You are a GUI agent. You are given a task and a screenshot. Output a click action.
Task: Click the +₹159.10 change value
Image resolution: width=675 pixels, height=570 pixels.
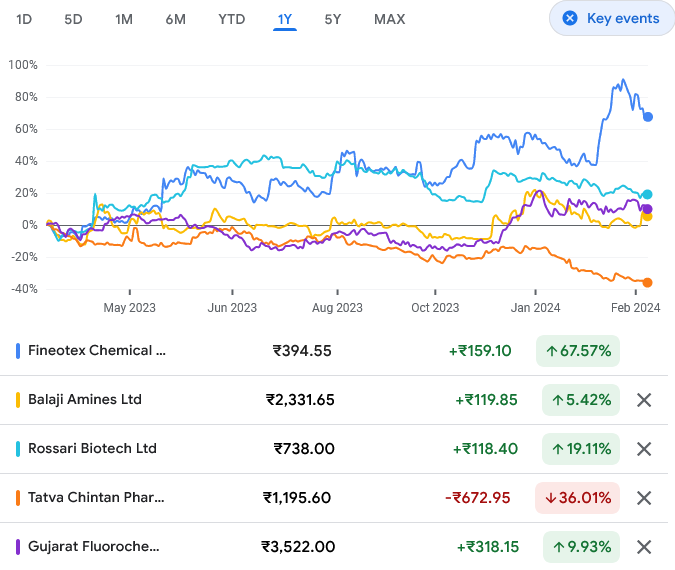[x=480, y=351]
